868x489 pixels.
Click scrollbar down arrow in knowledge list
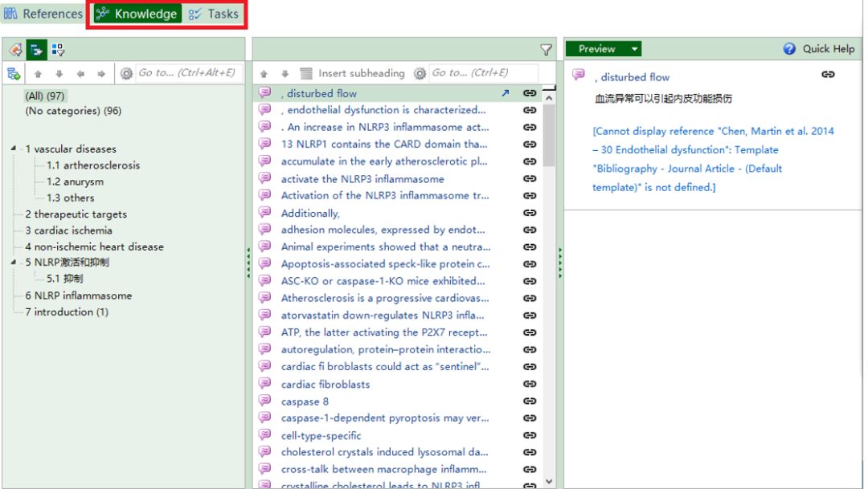pyautogui.click(x=549, y=481)
